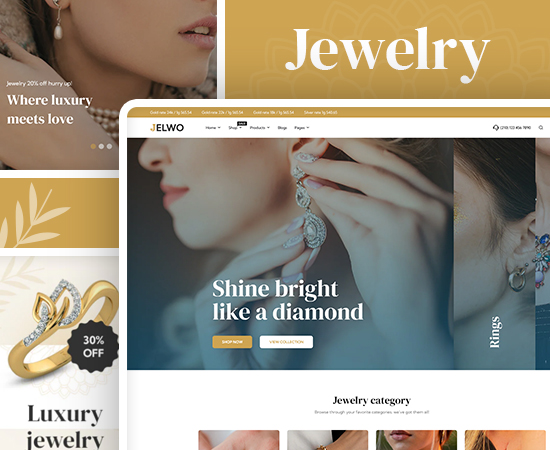
Task: Expand the Products dropdown menu
Action: (x=260, y=128)
